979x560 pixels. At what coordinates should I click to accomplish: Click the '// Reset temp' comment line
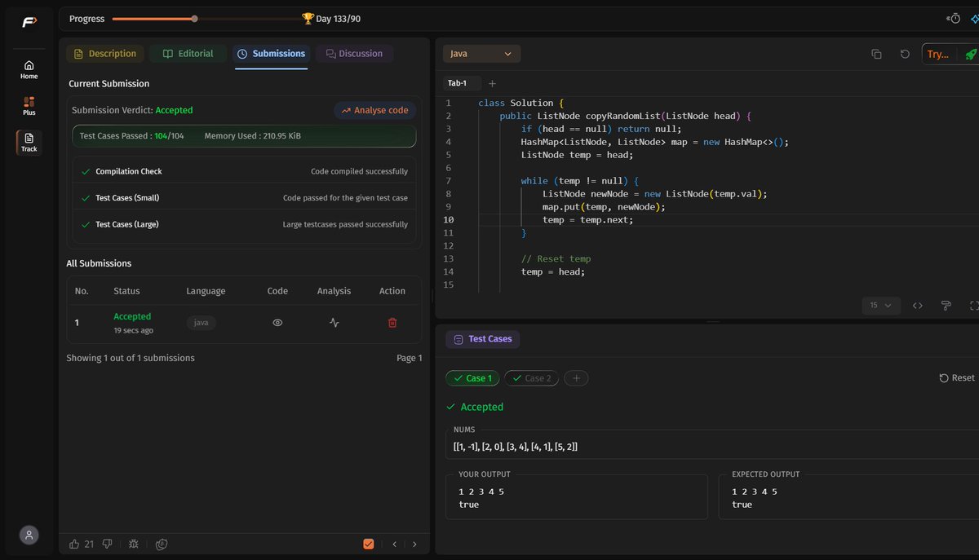click(556, 259)
